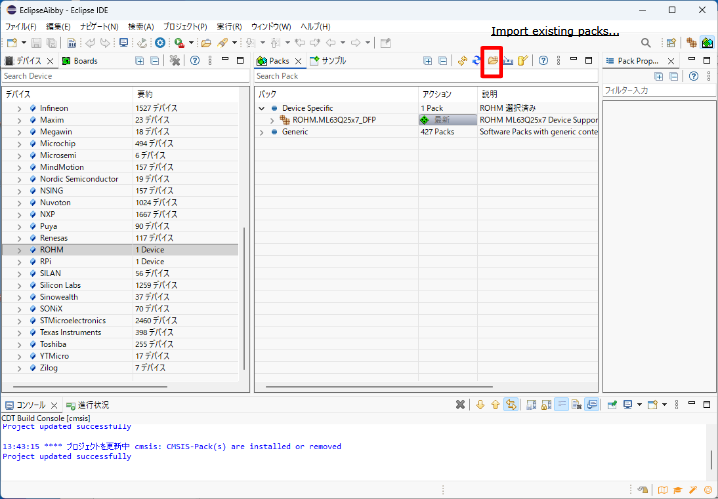Select the Texas Instruments device row
718x499 pixels.
point(120,332)
